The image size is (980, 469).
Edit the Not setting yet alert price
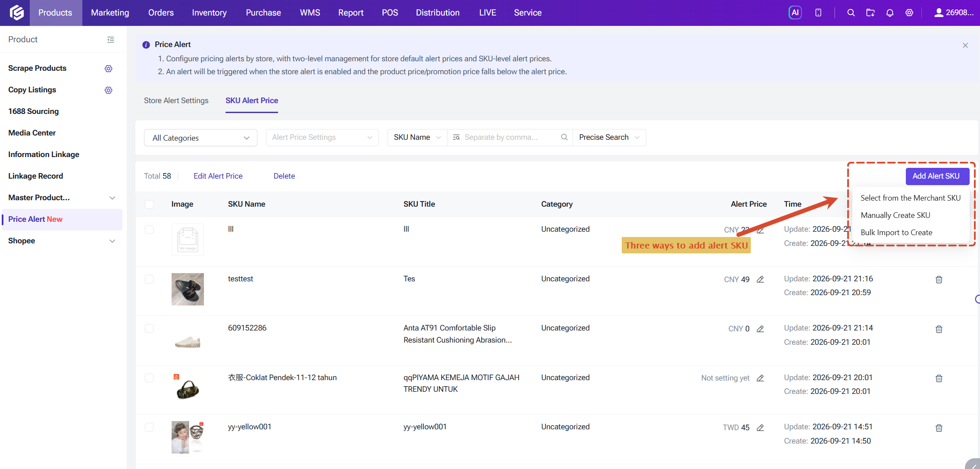pos(760,378)
